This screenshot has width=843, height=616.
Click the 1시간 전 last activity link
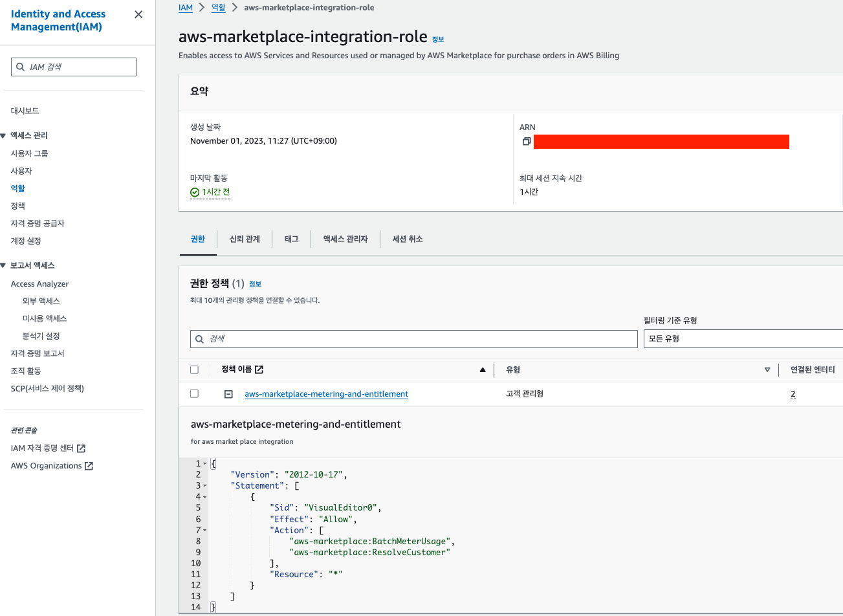(x=215, y=192)
